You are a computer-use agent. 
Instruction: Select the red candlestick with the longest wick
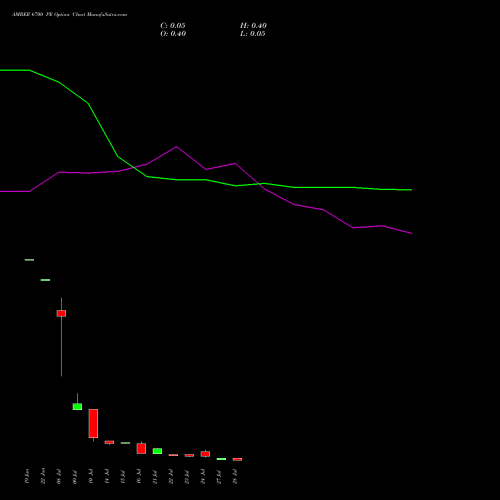tap(61, 313)
